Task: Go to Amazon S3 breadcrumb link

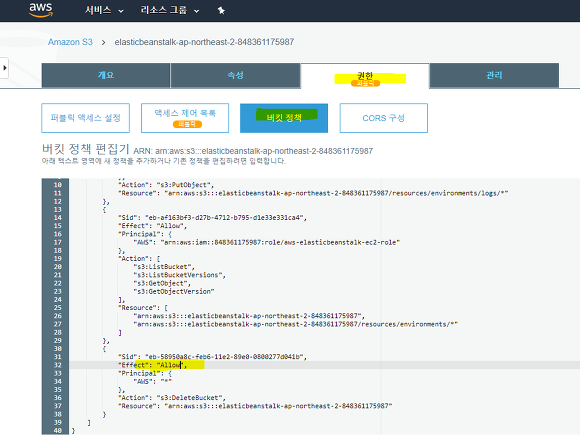Action: point(70,42)
